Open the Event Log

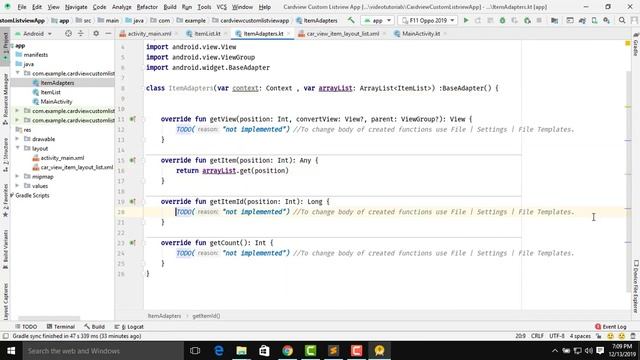[611, 327]
